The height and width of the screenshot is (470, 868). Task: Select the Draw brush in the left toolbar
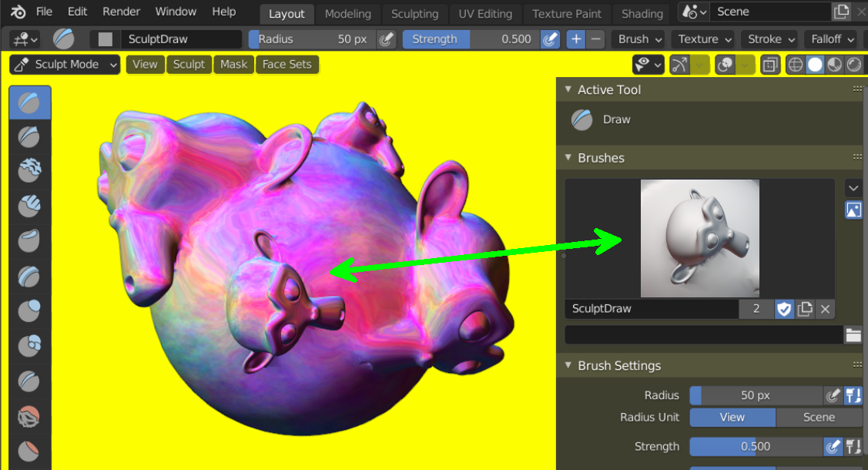click(30, 103)
